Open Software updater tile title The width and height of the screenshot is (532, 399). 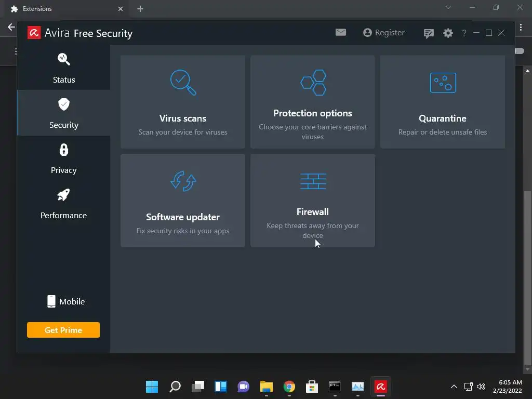tap(183, 217)
